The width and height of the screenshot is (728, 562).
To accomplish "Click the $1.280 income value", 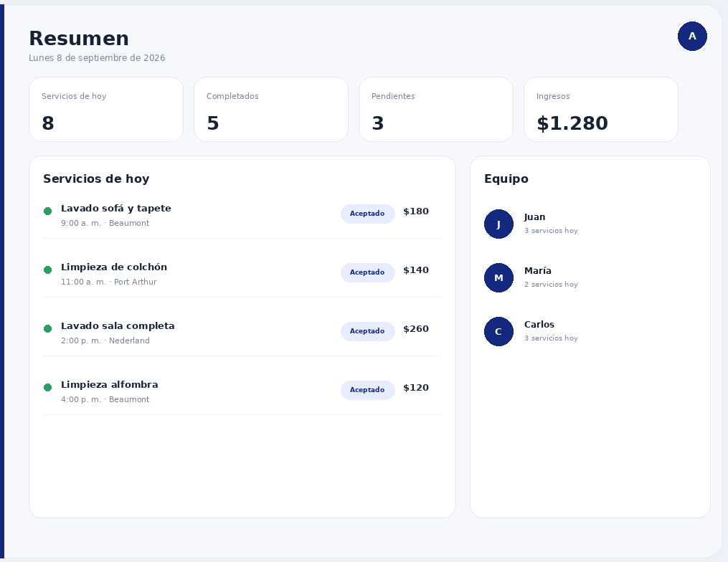I will click(x=572, y=123).
